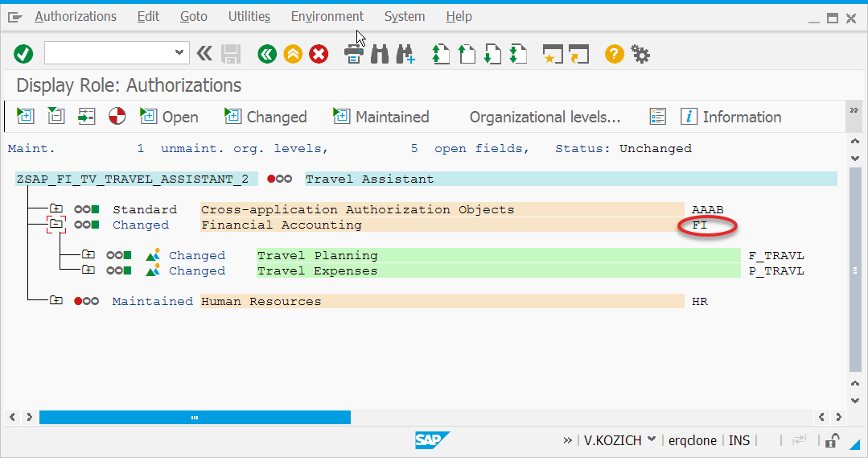Click the Information button
868x458 pixels.
(x=731, y=116)
